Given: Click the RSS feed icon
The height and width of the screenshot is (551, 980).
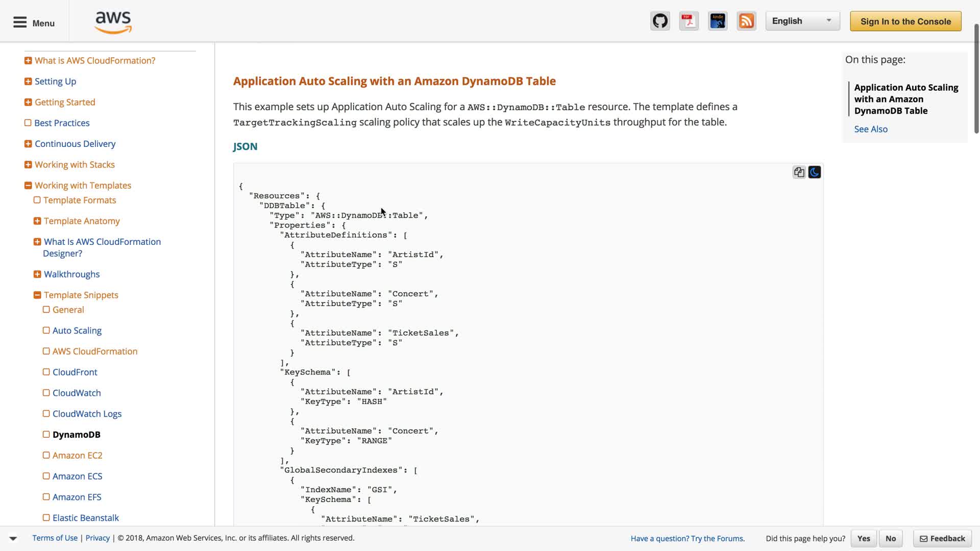Looking at the screenshot, I should [x=746, y=21].
